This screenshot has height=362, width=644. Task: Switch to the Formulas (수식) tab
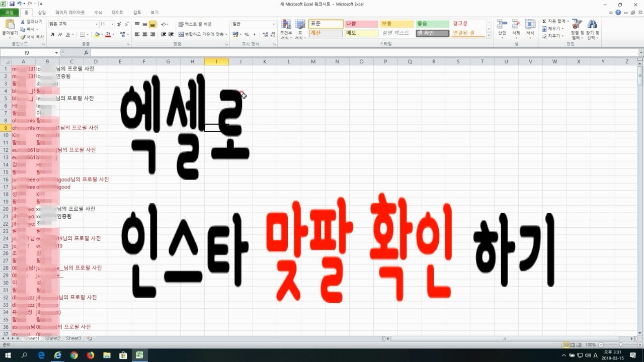pyautogui.click(x=98, y=12)
